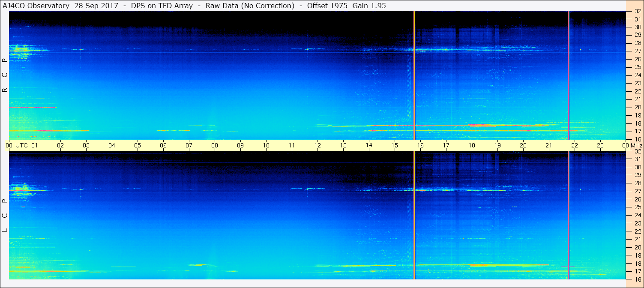Click hour "11" on the UTC axis

click(292, 145)
